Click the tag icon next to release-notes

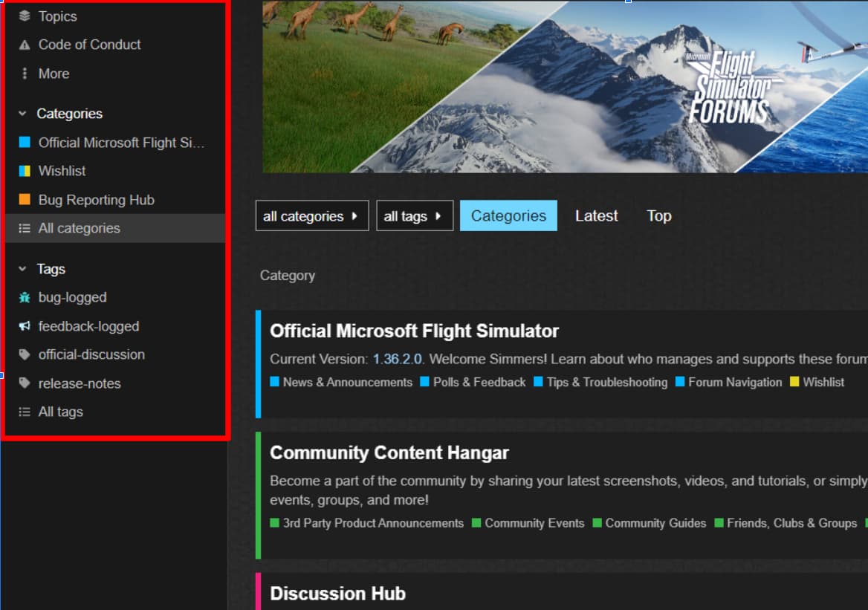point(25,383)
